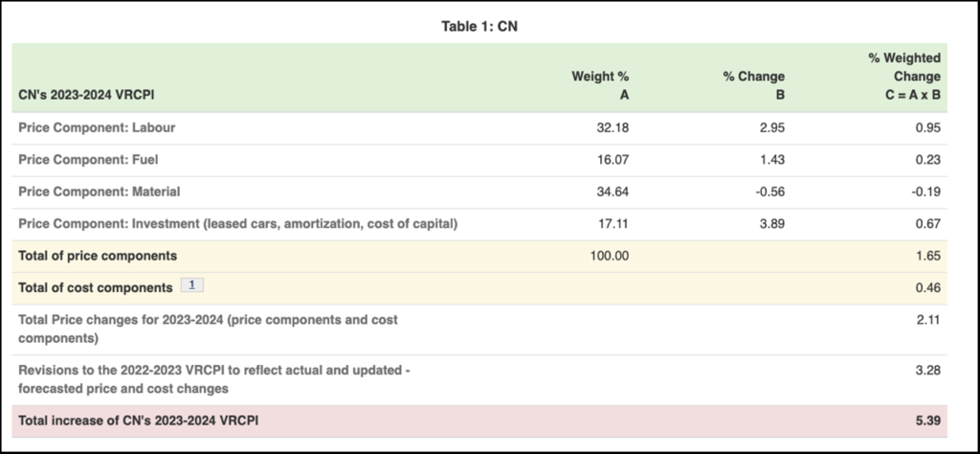Select the 2022-2023 revisions value 3.28
This screenshot has height=454, width=980.
(x=925, y=370)
